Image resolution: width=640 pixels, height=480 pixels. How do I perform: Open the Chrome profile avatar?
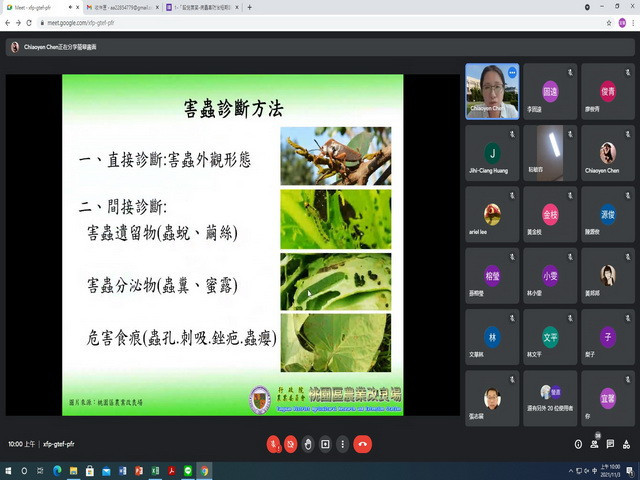pos(622,23)
